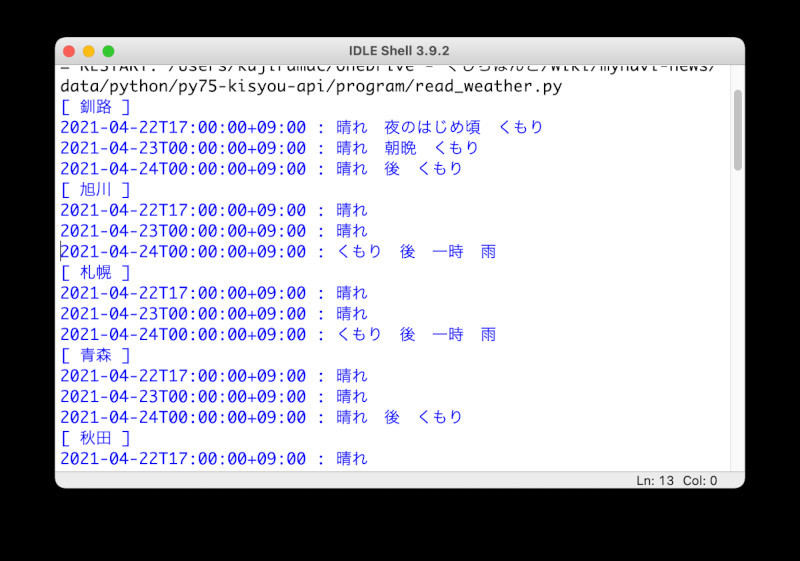Click the 青森 2021-04-24 晴れ 後 くもり line
This screenshot has height=561, width=800.
pos(261,417)
